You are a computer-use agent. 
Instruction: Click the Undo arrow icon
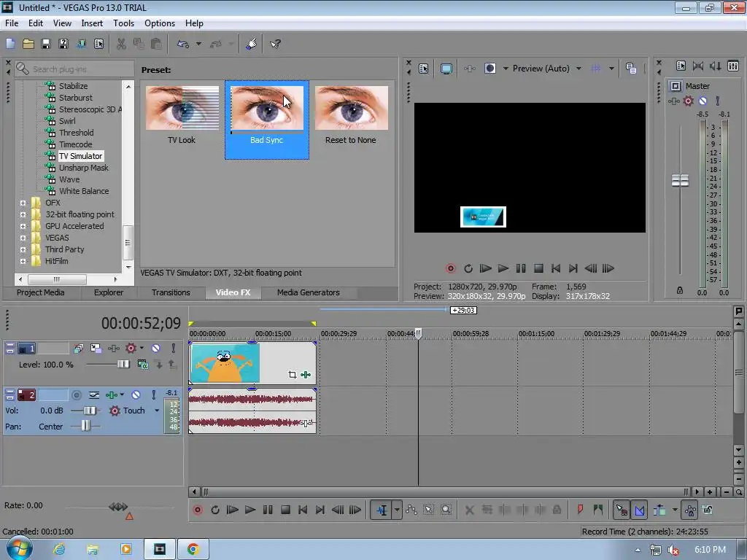tap(183, 44)
